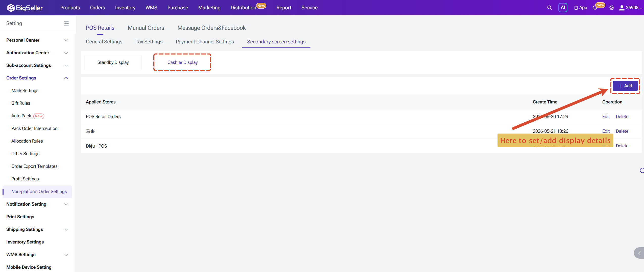Click the Applied Stores column header
Image resolution: width=644 pixels, height=272 pixels.
(x=101, y=102)
